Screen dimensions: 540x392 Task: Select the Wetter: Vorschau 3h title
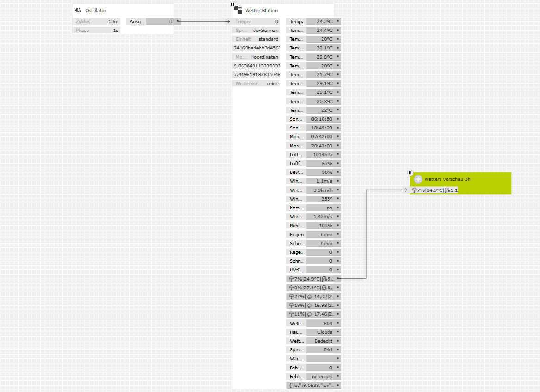[x=447, y=179]
